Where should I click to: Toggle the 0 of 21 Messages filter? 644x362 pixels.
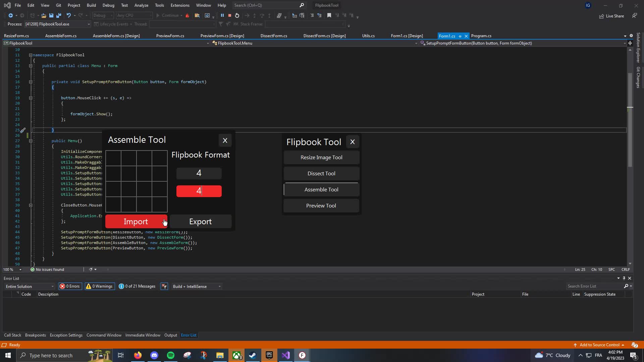point(137,286)
